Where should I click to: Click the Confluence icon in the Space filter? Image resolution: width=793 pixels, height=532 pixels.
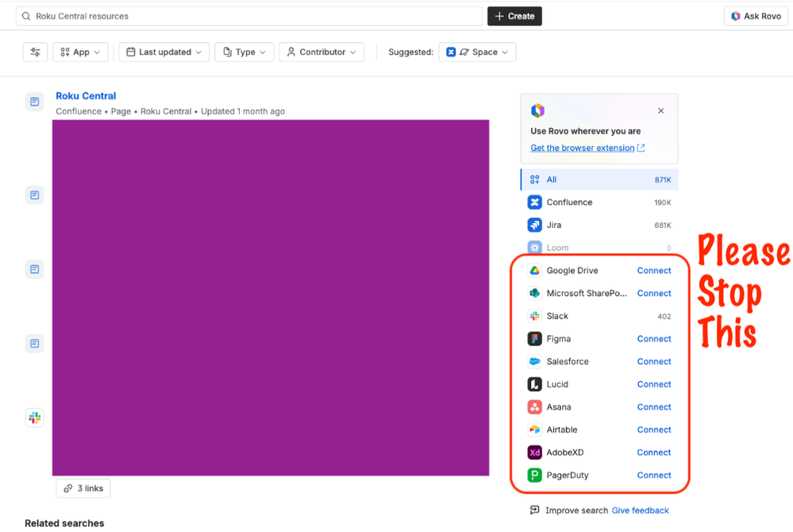451,52
